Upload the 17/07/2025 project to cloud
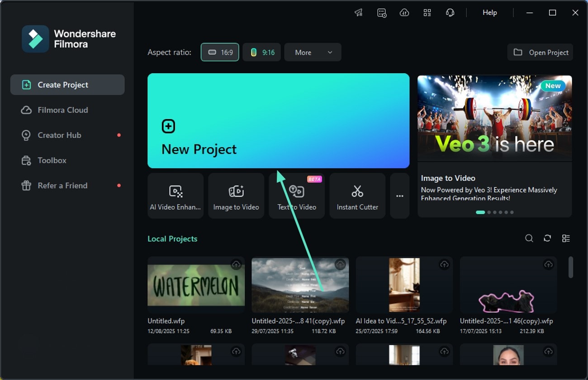 548,264
